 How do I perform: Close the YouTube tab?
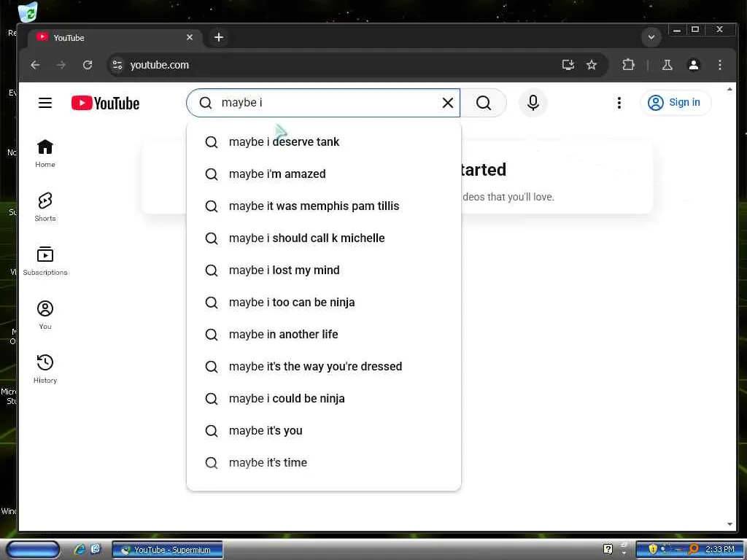(x=190, y=37)
